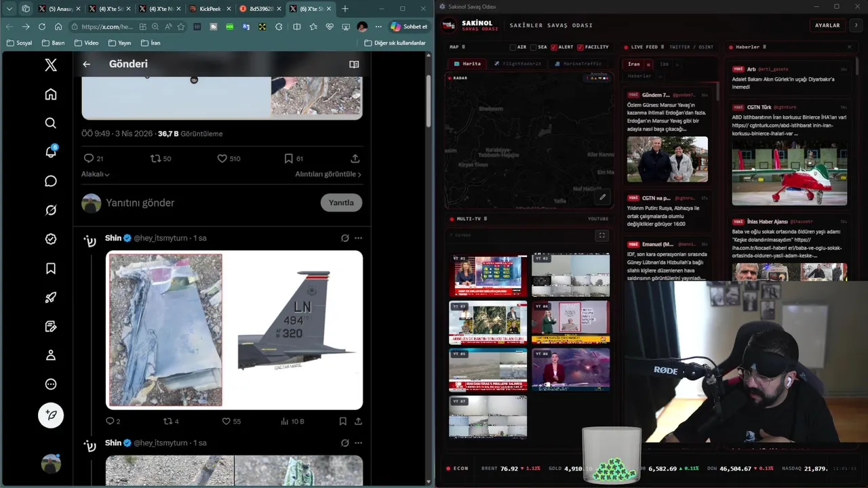This screenshot has height=488, width=868.
Task: Open Sosyal bookmarks folder
Action: (x=19, y=43)
